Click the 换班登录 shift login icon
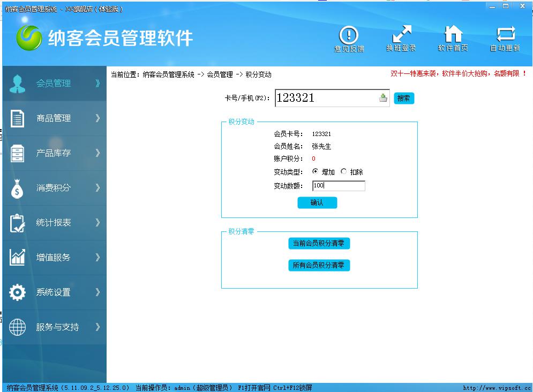 coord(401,37)
